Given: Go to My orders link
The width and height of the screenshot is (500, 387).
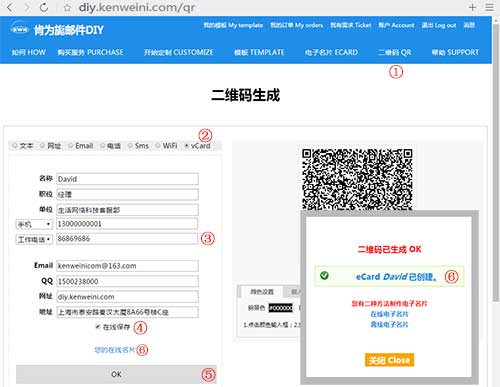Looking at the screenshot, I should pyautogui.click(x=297, y=25).
